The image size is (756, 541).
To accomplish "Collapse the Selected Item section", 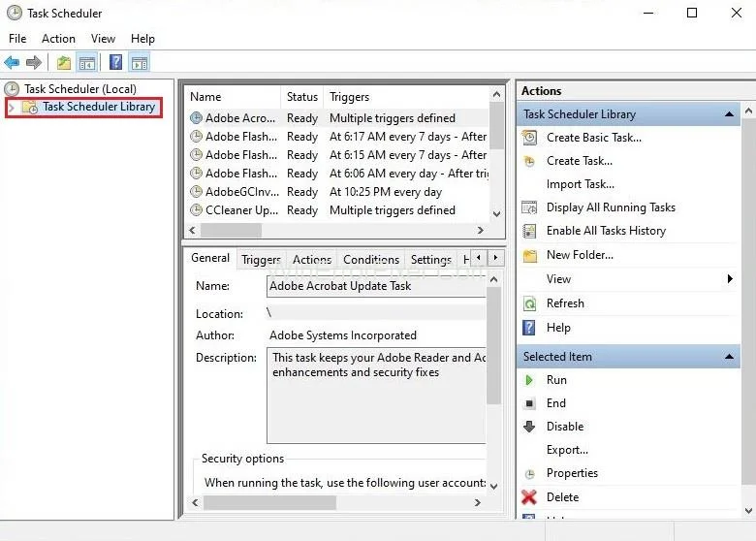I will click(730, 357).
